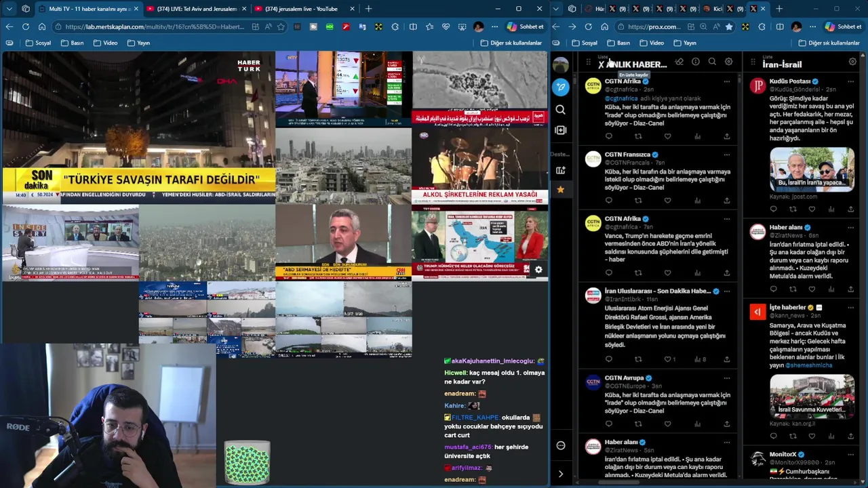Open the Sosyal bookmarks folder in left browser
This screenshot has width=868, height=488.
tap(38, 43)
